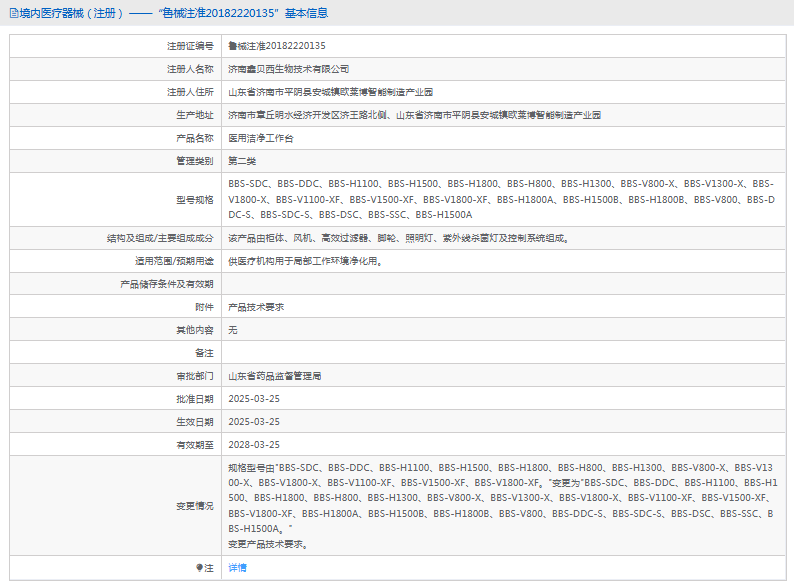The width and height of the screenshot is (794, 583).
Task: Click the 审批部门 label
Action: pos(195,376)
